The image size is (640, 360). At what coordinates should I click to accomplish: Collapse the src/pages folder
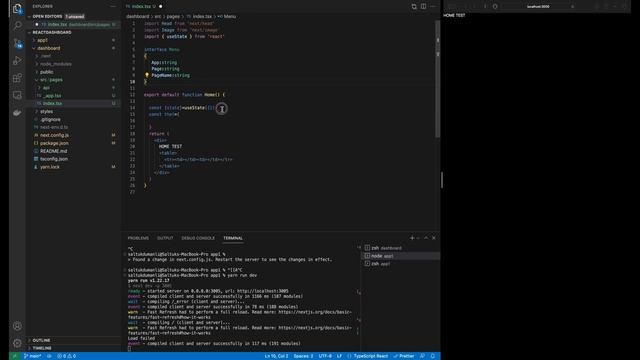[51, 80]
